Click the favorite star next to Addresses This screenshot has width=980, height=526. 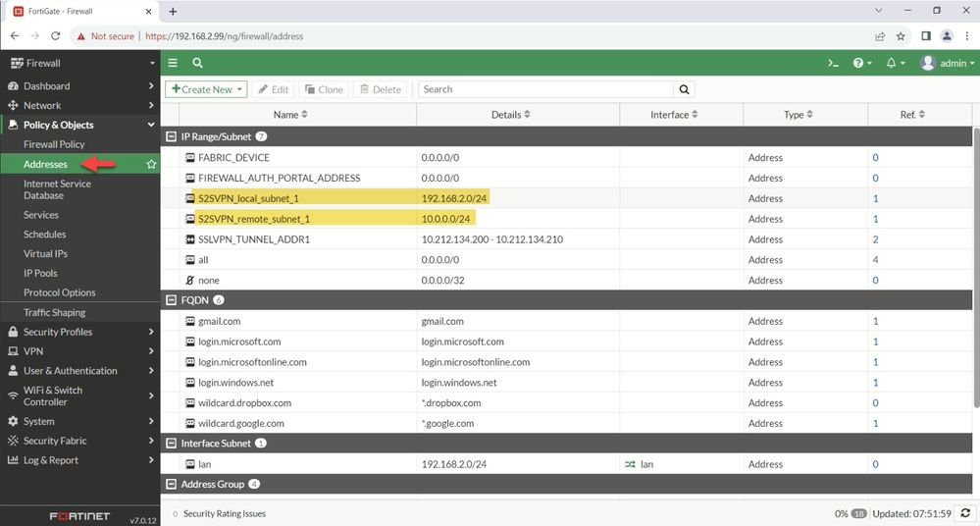[151, 164]
